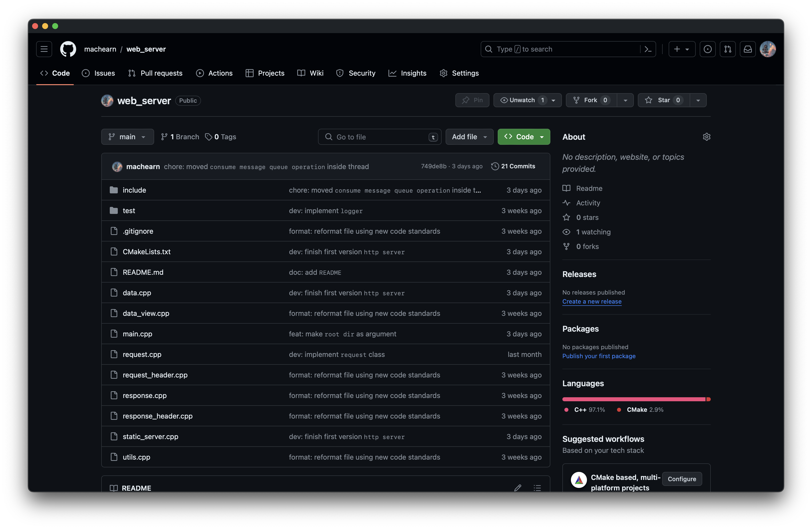Viewport: 812px width, 529px height.
Task: Switch to the Issues tab
Action: point(98,73)
